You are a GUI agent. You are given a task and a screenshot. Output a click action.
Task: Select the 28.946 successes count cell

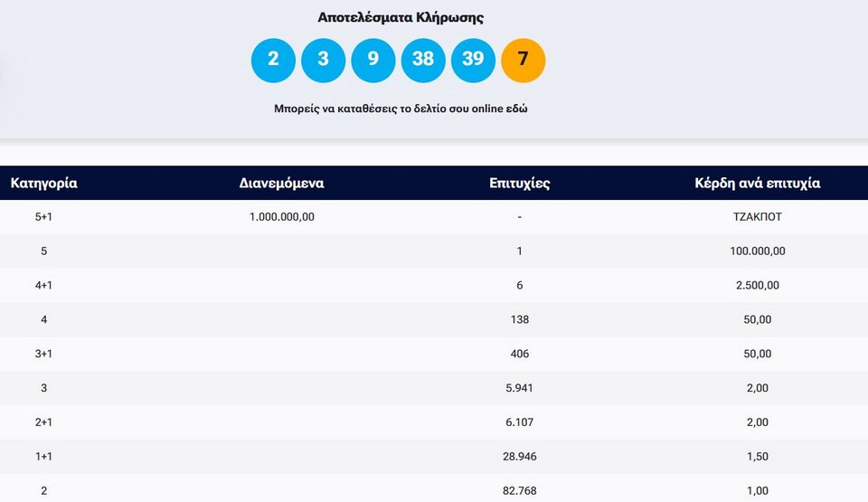[519, 456]
